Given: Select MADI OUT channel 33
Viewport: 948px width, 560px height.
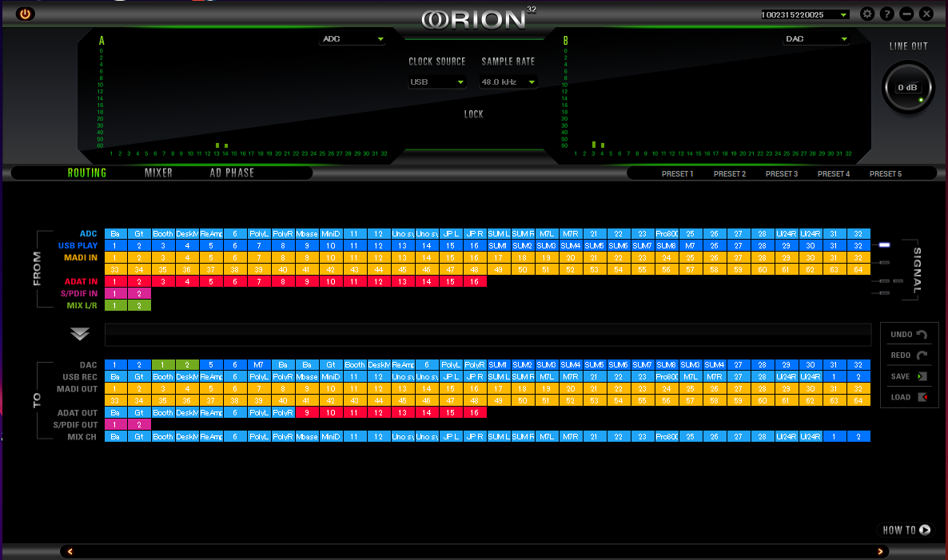Looking at the screenshot, I should click(x=115, y=400).
